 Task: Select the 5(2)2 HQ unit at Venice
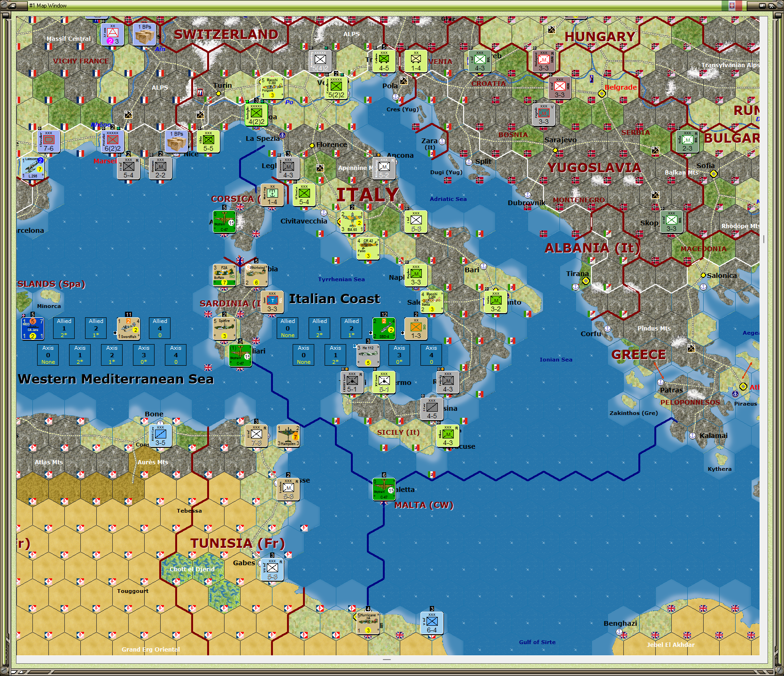(336, 88)
